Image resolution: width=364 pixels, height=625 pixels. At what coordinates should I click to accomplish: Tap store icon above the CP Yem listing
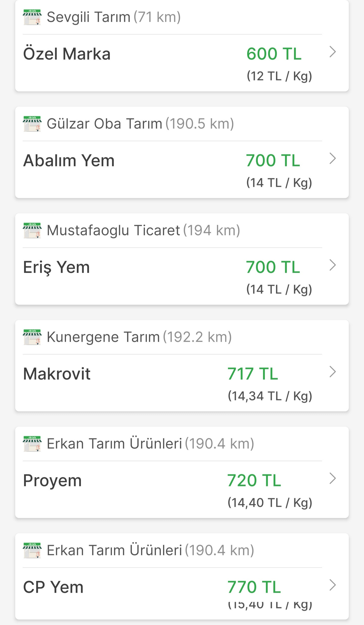[x=32, y=550]
